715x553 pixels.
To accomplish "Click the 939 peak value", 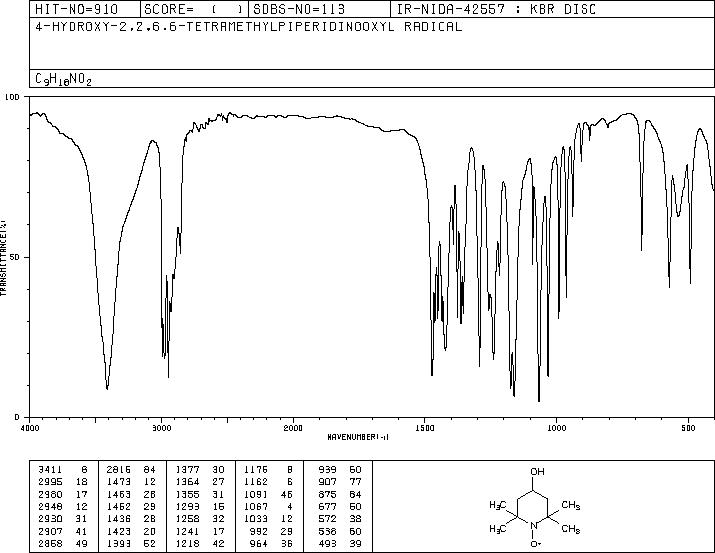I will coord(327,470).
